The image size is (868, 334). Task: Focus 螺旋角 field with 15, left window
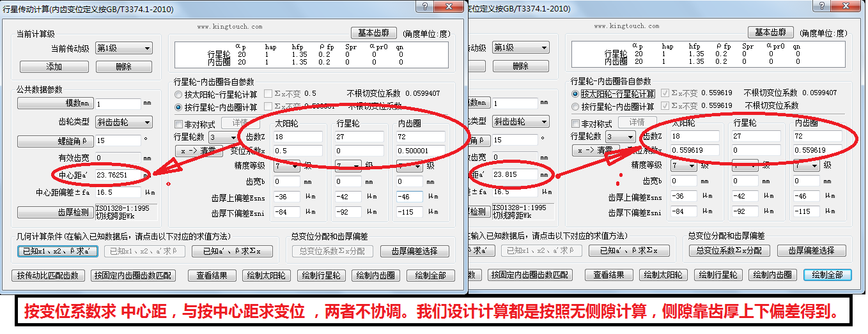118,140
